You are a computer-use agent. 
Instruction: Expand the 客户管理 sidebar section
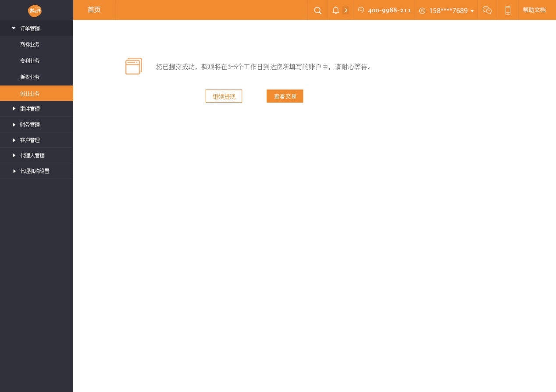(x=29, y=140)
